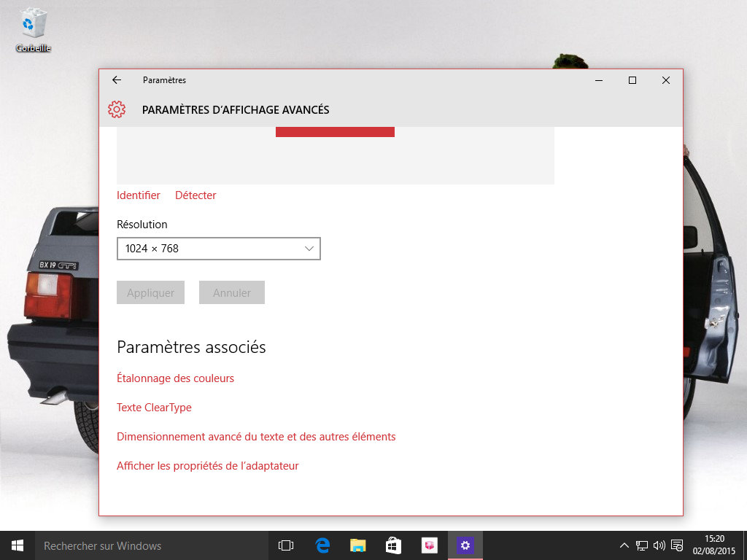747x560 pixels.
Task: Click the pink box app taskbar icon
Action: pyautogui.click(x=429, y=545)
